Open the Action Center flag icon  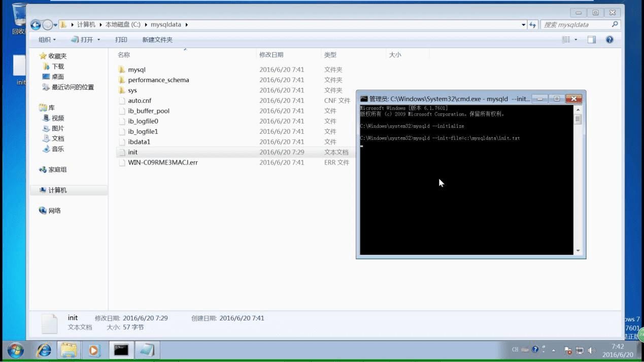pos(568,349)
